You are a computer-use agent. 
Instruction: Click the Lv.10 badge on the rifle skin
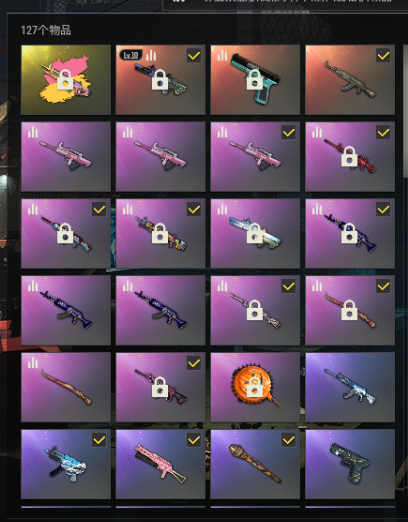click(x=131, y=55)
